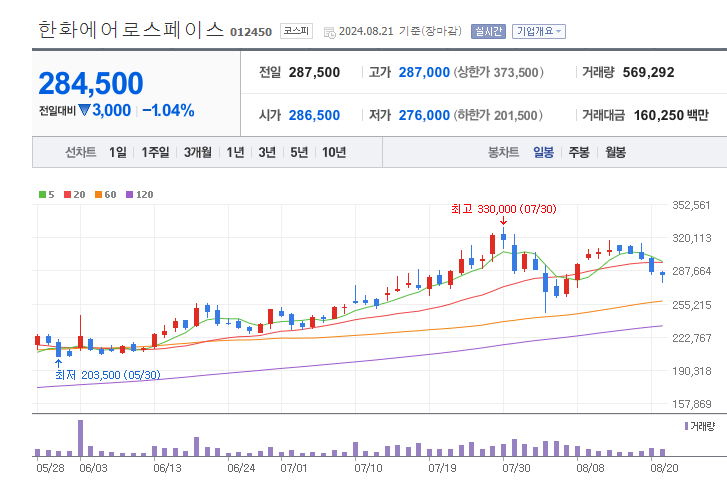727x493 pixels.
Task: Click the 352,561 price axis label
Action: click(x=692, y=205)
